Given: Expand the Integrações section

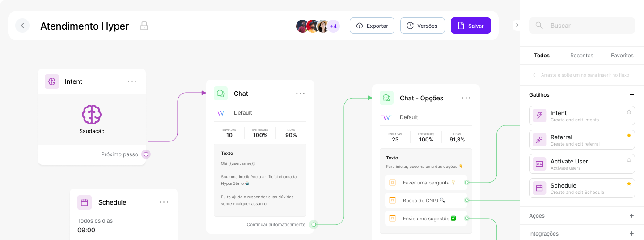Looking at the screenshot, I should 631,234.
